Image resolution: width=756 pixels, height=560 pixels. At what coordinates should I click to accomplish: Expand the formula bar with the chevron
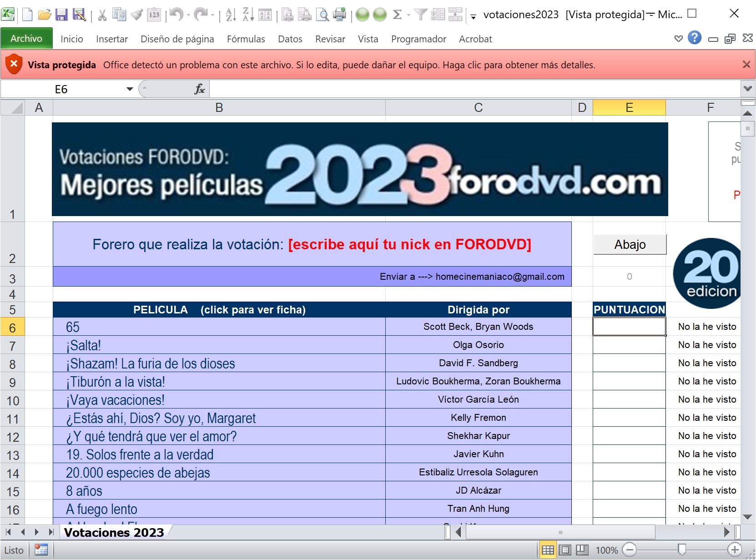click(747, 88)
